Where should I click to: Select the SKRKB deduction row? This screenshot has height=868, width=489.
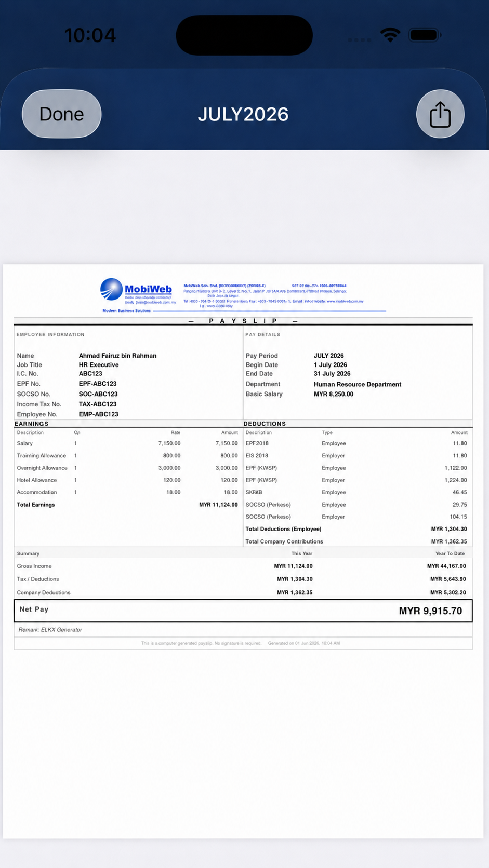(356, 492)
